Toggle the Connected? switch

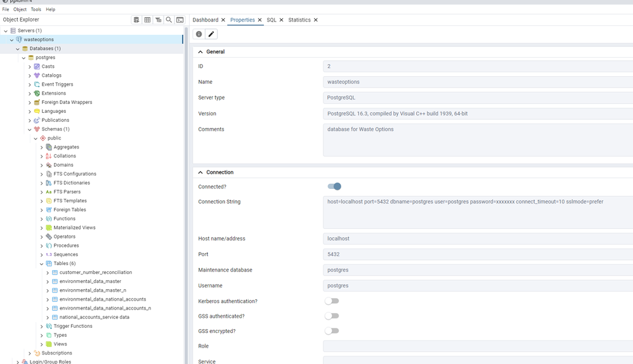(x=334, y=186)
